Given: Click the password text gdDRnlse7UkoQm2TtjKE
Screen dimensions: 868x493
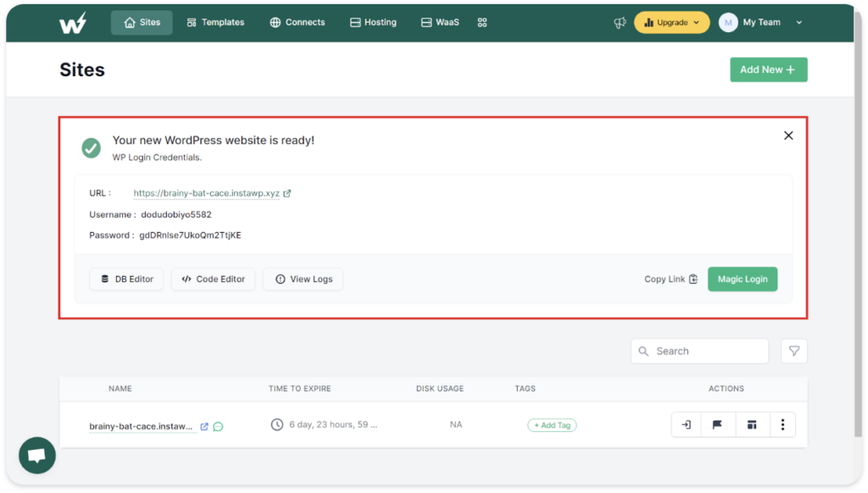Looking at the screenshot, I should point(190,235).
